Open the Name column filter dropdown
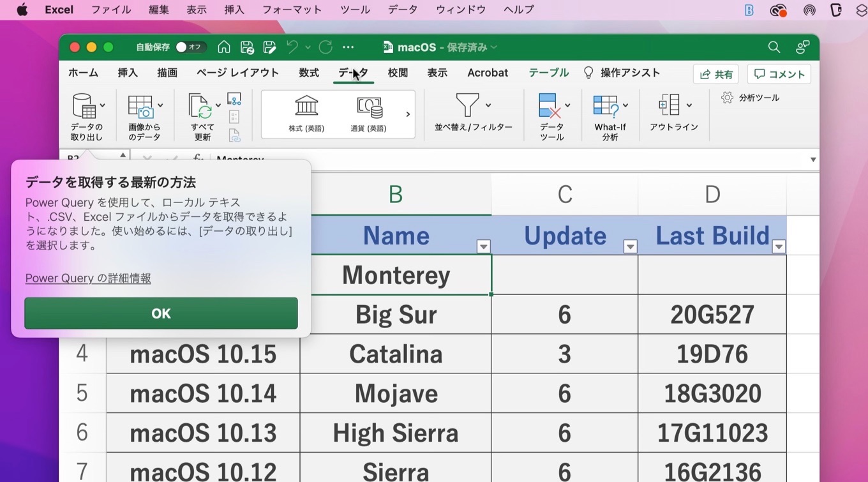The width and height of the screenshot is (868, 482). (483, 246)
